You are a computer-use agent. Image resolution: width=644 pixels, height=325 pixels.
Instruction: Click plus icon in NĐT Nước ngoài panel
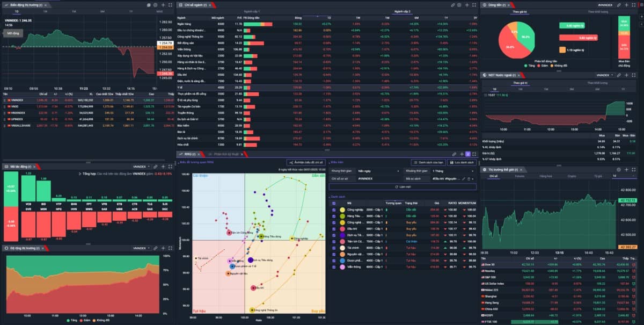click(x=626, y=75)
